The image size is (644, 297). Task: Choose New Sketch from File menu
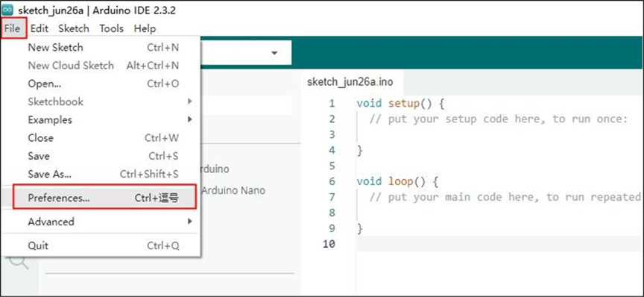pyautogui.click(x=101, y=47)
